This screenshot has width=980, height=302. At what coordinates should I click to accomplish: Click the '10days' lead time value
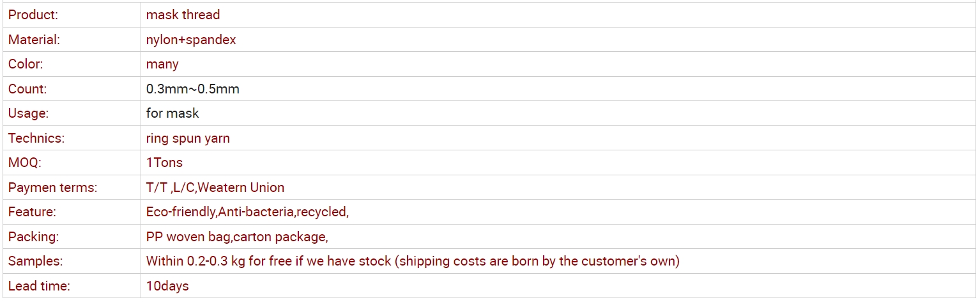167,286
